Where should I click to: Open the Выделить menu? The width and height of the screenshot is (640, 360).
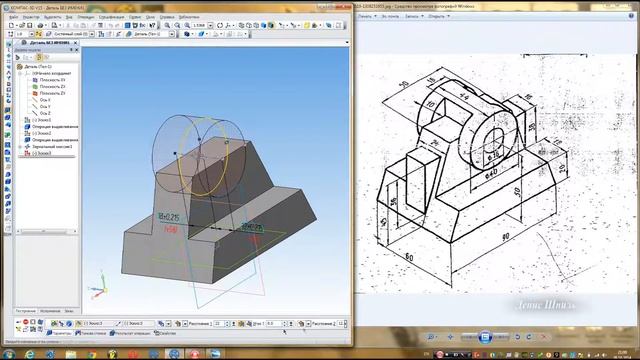52,17
